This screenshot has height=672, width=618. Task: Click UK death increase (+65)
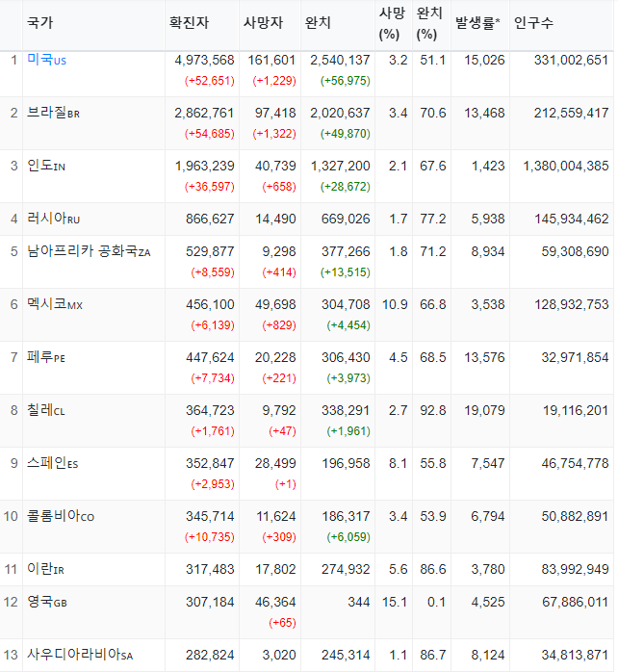[x=282, y=623]
